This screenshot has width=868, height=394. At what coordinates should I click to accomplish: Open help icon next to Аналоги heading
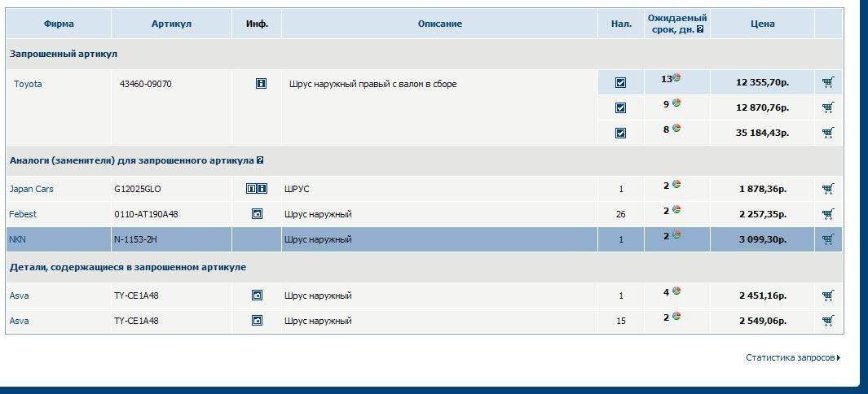click(x=260, y=160)
